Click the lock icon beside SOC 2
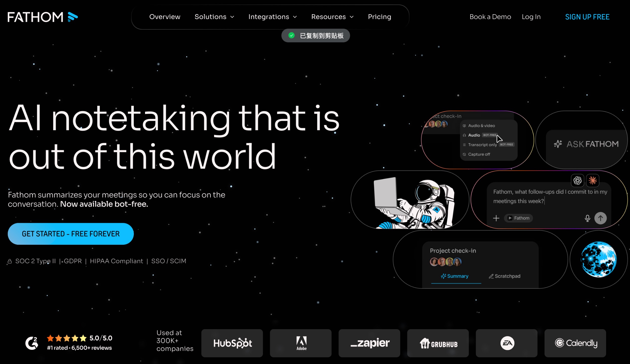Viewport: 630px width, 364px height. (10, 261)
